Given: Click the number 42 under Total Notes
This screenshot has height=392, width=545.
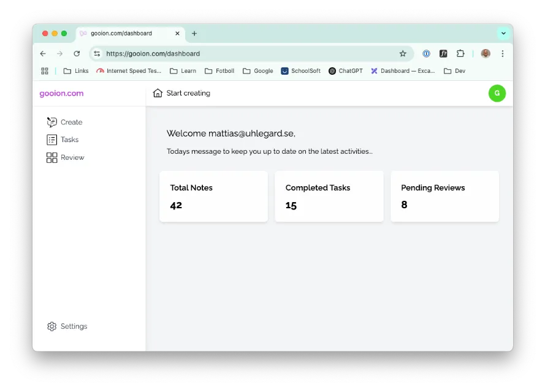Looking at the screenshot, I should (x=176, y=205).
